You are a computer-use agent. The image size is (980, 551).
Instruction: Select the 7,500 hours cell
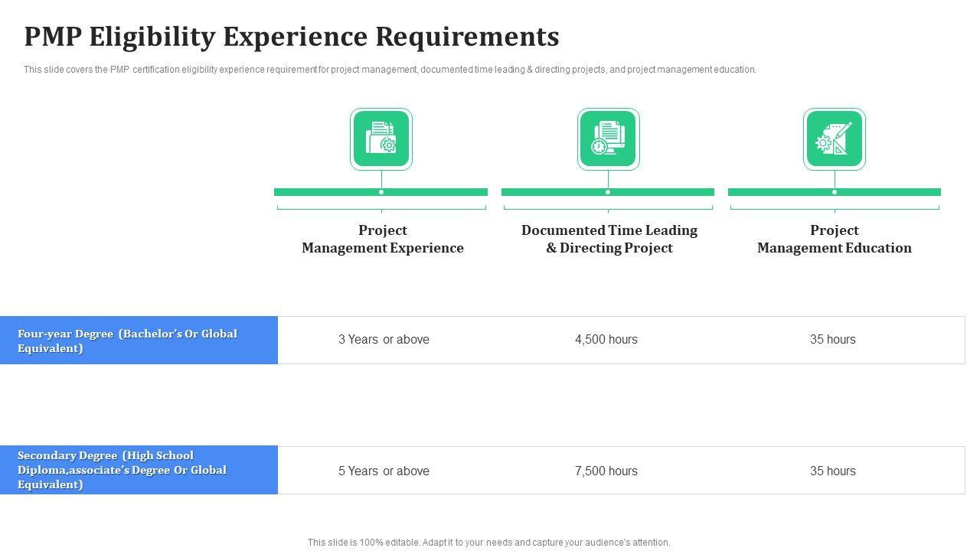pos(606,471)
